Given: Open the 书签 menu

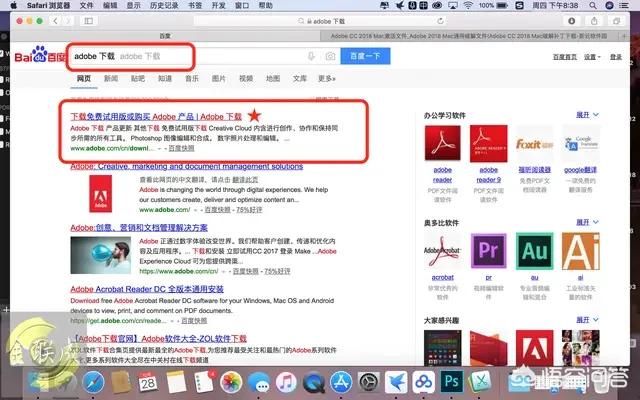Looking at the screenshot, I should (195, 5).
